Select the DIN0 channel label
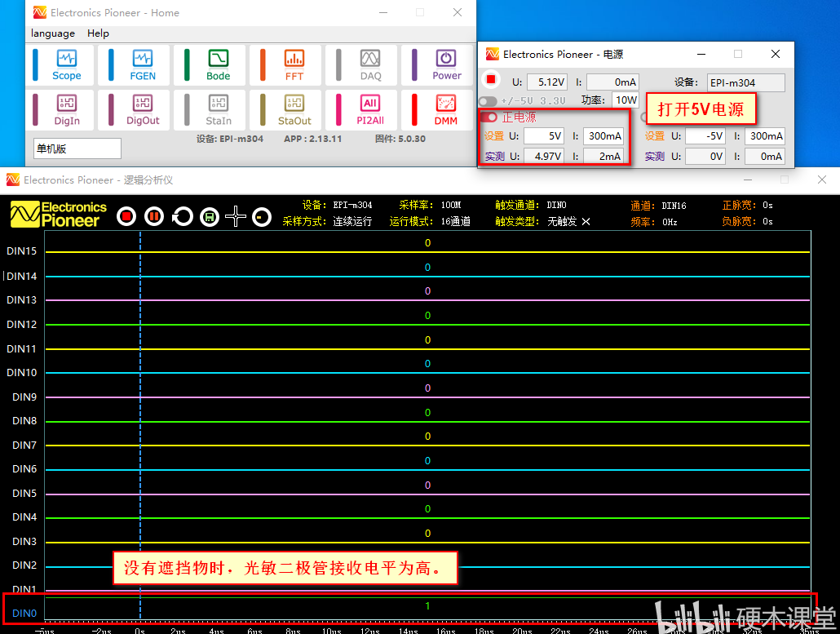The width and height of the screenshot is (840, 634). [24, 613]
